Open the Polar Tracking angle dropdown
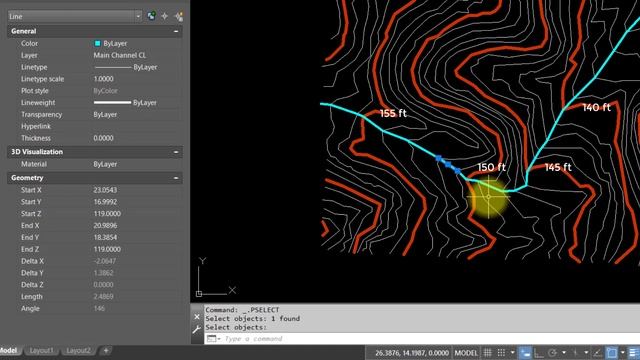Viewport: 640px width, 360px height. tap(564, 352)
